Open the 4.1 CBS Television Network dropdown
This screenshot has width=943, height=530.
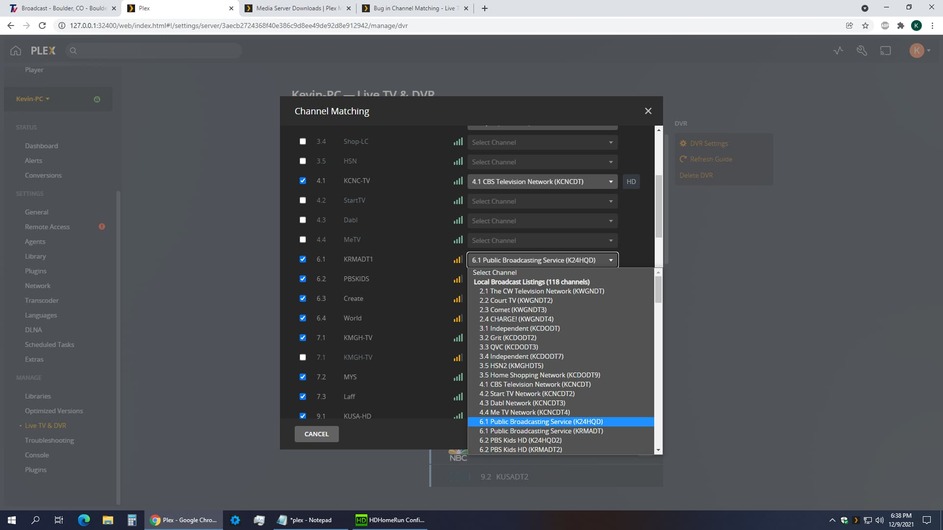(x=542, y=182)
